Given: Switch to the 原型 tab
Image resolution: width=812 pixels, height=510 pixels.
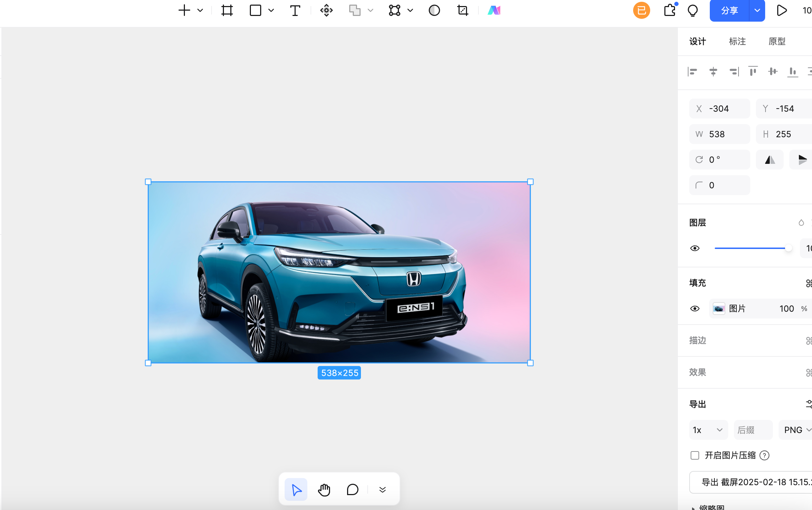Looking at the screenshot, I should pyautogui.click(x=777, y=41).
